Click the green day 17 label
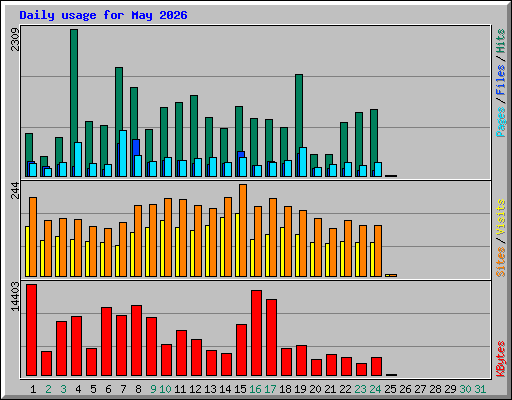 point(270,389)
